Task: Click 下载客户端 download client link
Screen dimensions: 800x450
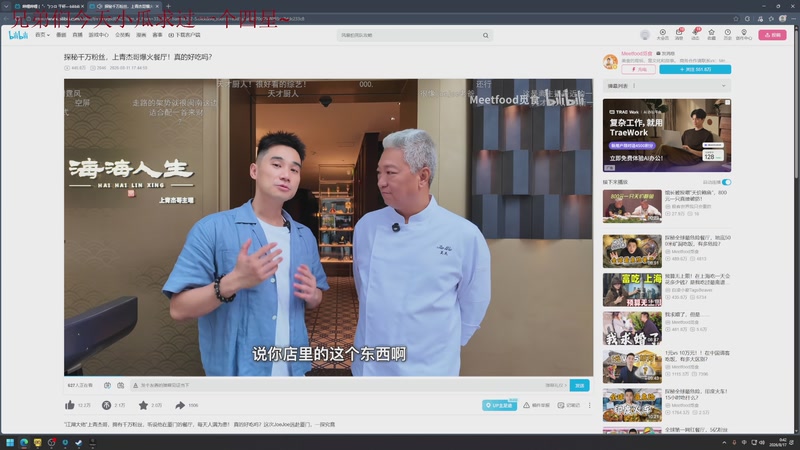Action: 184,35
